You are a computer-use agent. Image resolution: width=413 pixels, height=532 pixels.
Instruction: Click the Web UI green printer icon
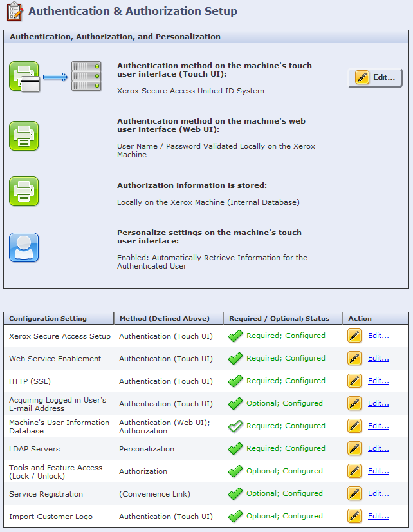tap(24, 136)
